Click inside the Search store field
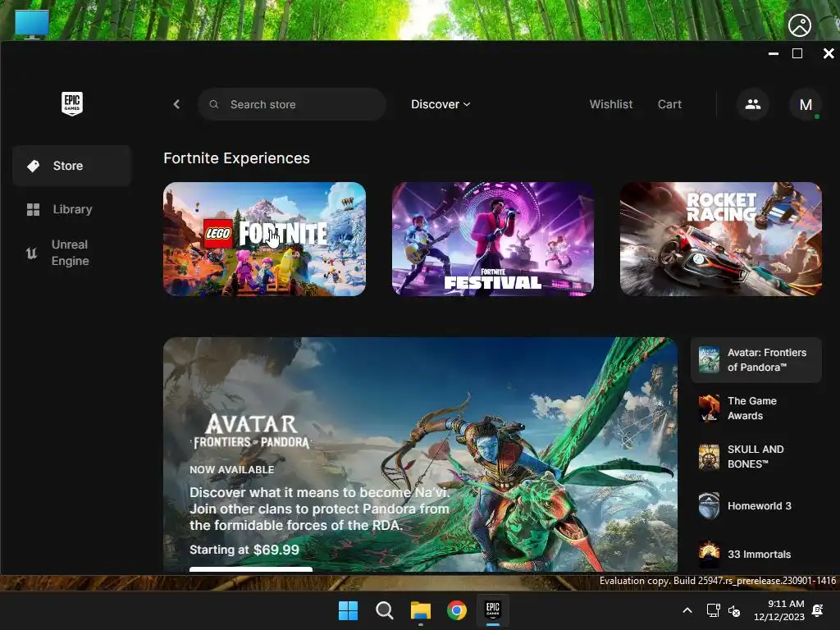Viewport: 840px width, 630px height. 292,104
